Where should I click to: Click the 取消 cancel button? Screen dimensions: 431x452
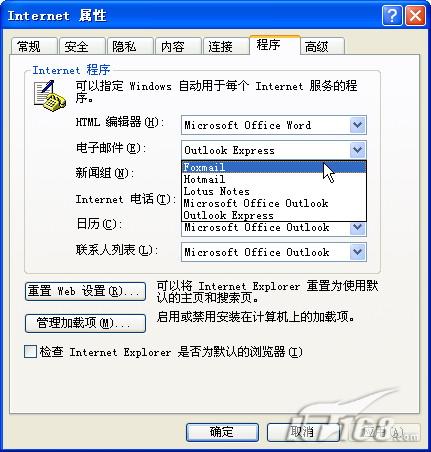[x=303, y=432]
